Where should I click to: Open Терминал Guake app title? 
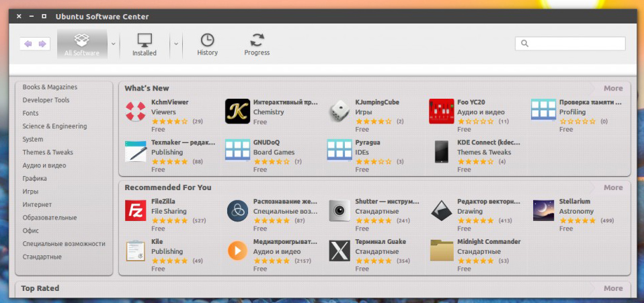[x=380, y=242]
